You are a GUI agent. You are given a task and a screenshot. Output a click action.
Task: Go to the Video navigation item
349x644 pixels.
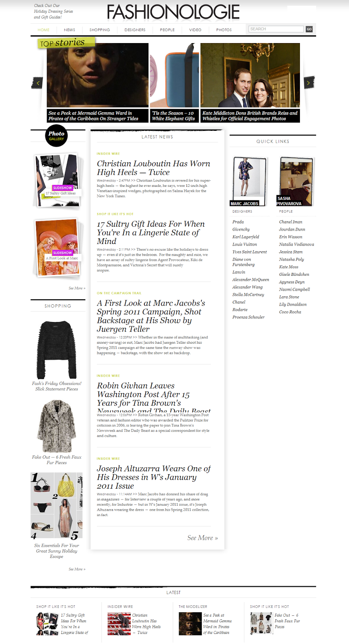[195, 30]
